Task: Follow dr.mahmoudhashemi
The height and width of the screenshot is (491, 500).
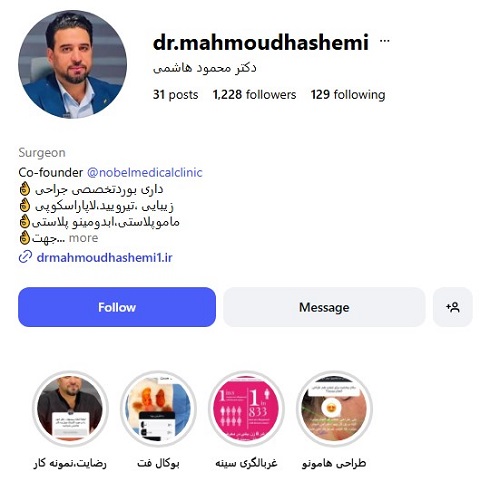Action: tap(117, 307)
